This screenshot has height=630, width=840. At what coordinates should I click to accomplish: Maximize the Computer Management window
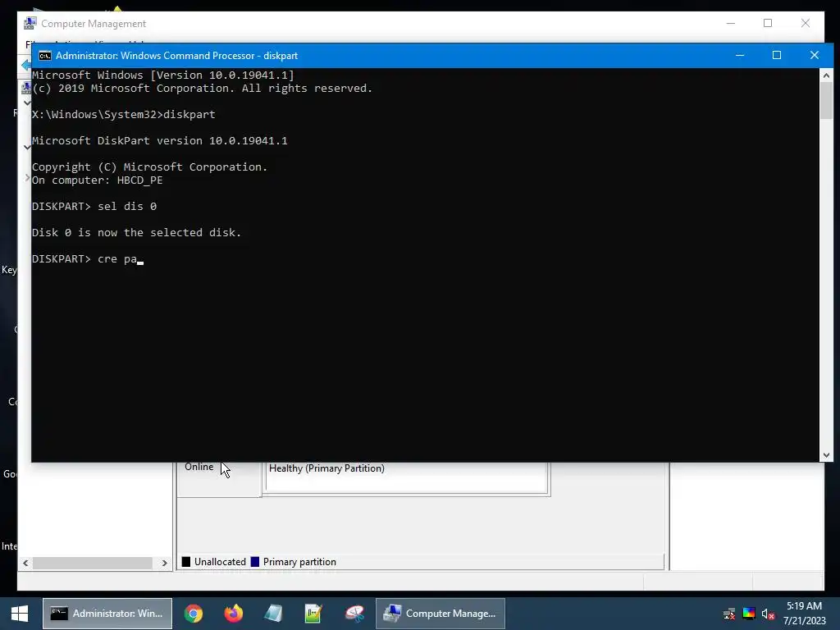768,23
